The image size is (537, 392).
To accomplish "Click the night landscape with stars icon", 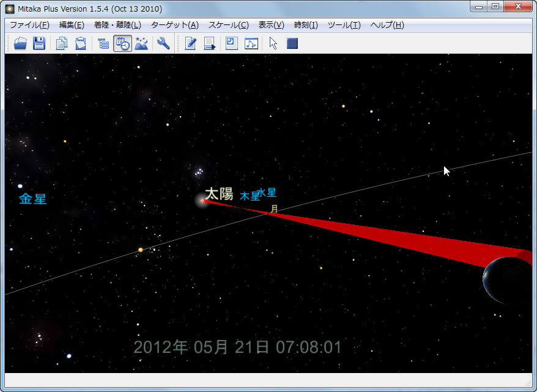I will [141, 43].
